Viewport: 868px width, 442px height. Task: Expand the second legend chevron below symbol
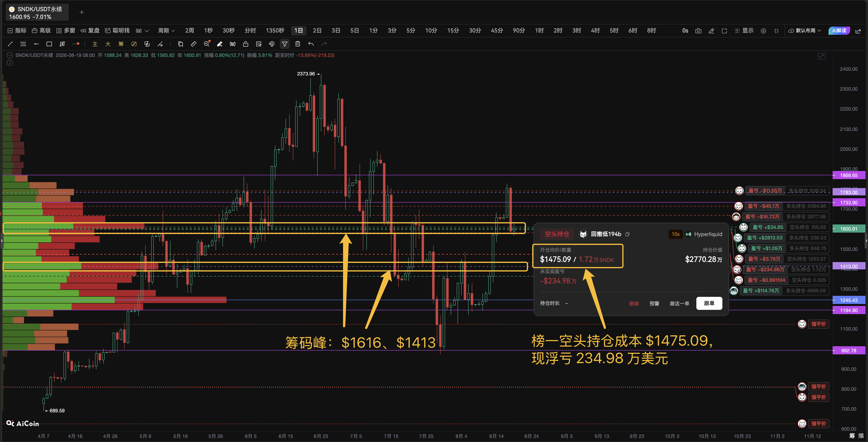point(10,63)
